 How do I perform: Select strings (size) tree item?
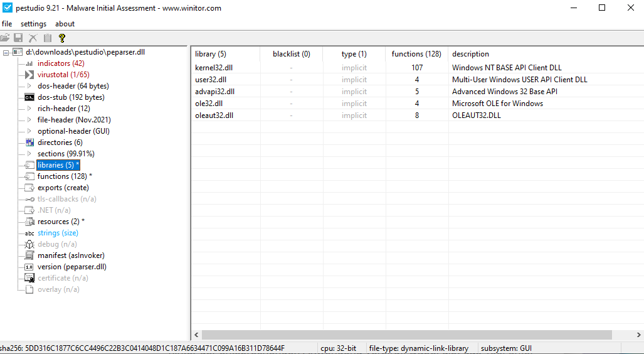58,233
